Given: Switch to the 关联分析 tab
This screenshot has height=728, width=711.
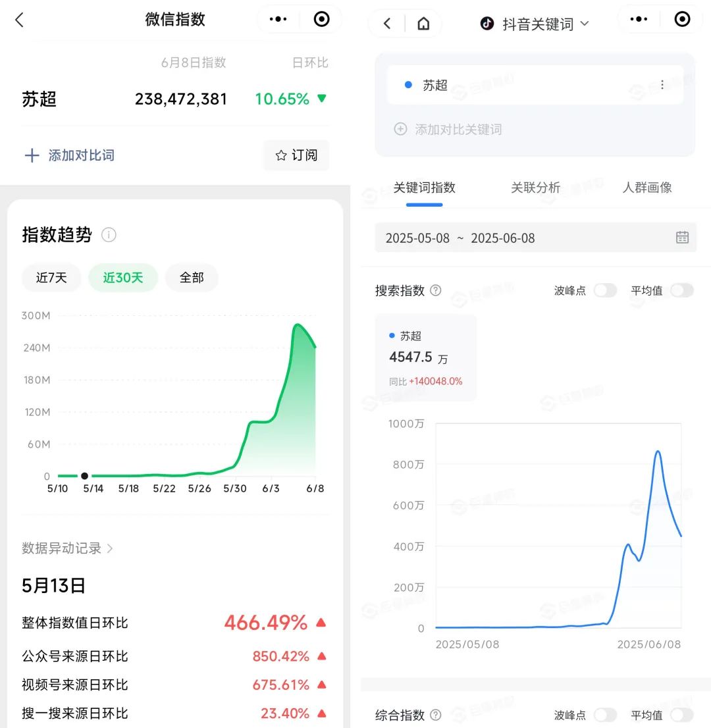Looking at the screenshot, I should tap(535, 188).
